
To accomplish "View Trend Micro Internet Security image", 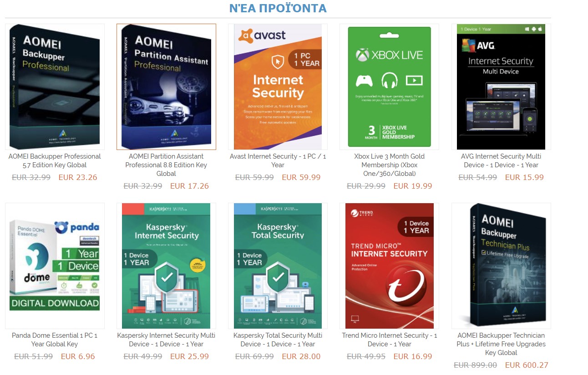I will tap(389, 266).
